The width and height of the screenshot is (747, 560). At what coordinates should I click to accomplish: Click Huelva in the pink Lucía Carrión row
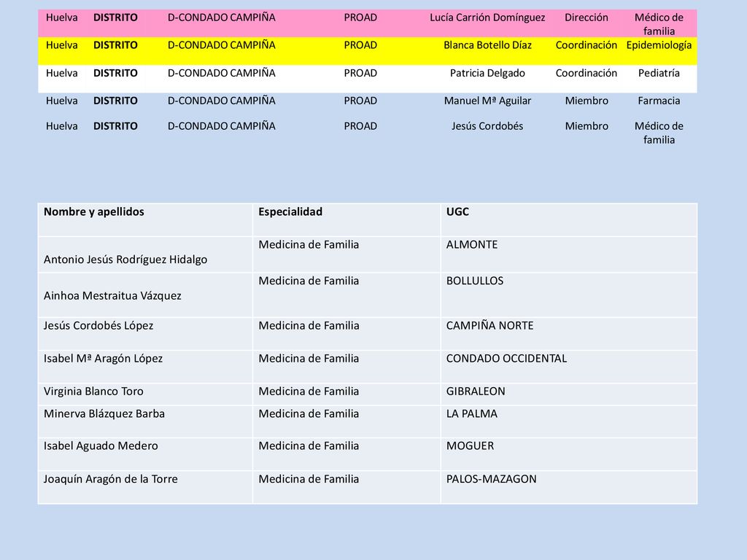pos(61,17)
